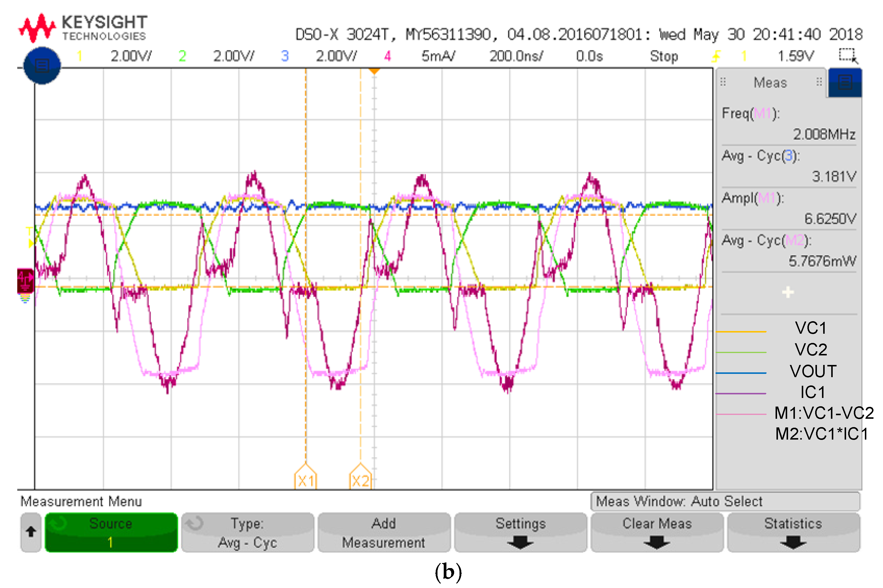Open the Type: Avg - Cyc softkey

[x=247, y=532]
